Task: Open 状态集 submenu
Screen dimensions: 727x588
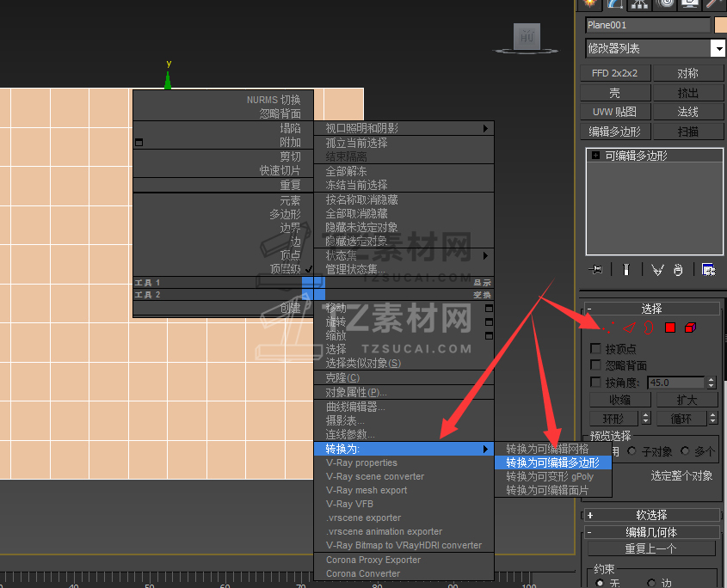Action: point(404,255)
